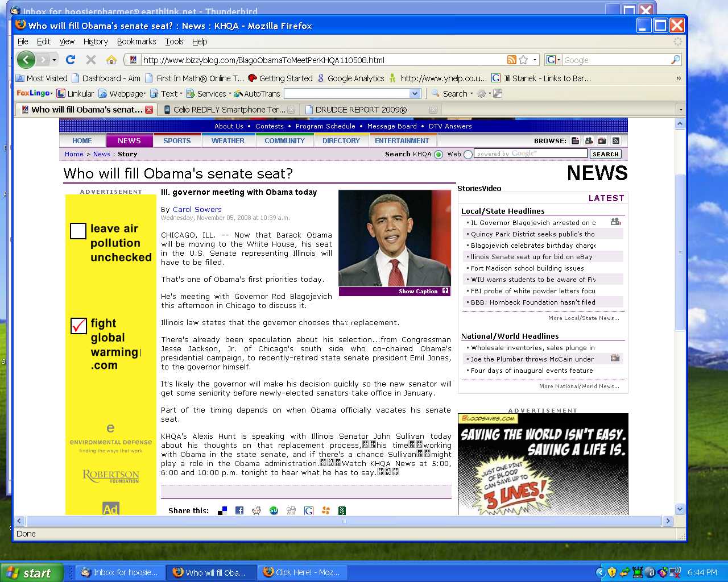
Task: Go back using the green Back arrow
Action: tap(26, 60)
